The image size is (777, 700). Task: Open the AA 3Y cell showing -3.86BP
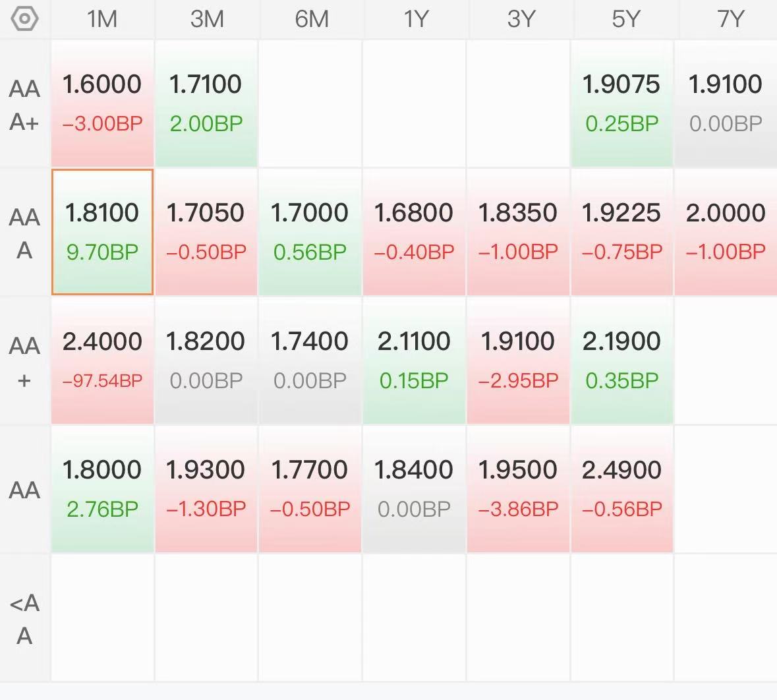pos(518,489)
